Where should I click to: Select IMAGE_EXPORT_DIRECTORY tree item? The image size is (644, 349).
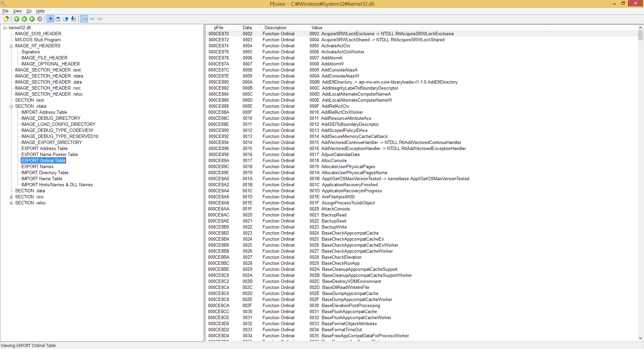(x=52, y=143)
